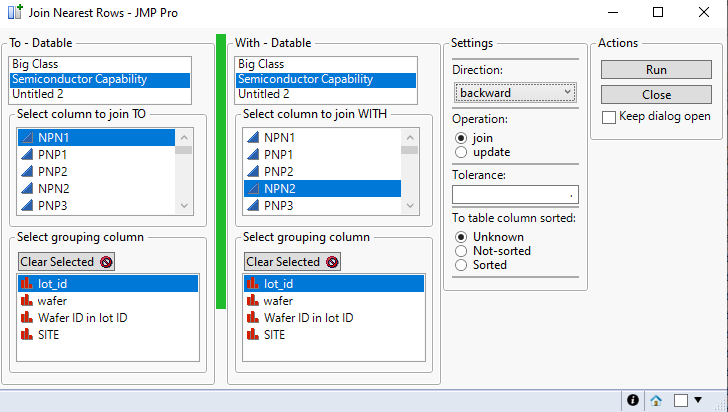Click the JMP app icon in title bar

pos(12,13)
